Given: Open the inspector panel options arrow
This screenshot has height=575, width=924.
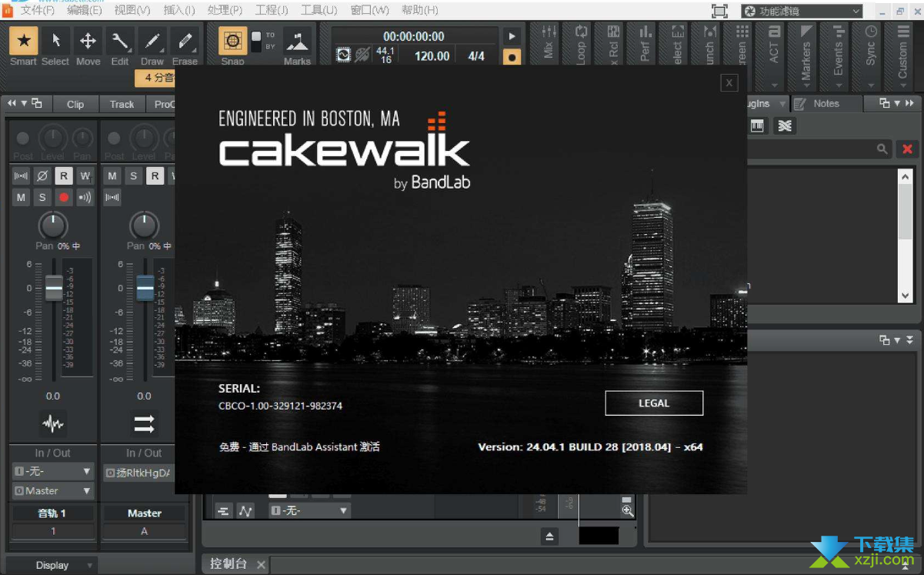Looking at the screenshot, I should click(x=24, y=103).
